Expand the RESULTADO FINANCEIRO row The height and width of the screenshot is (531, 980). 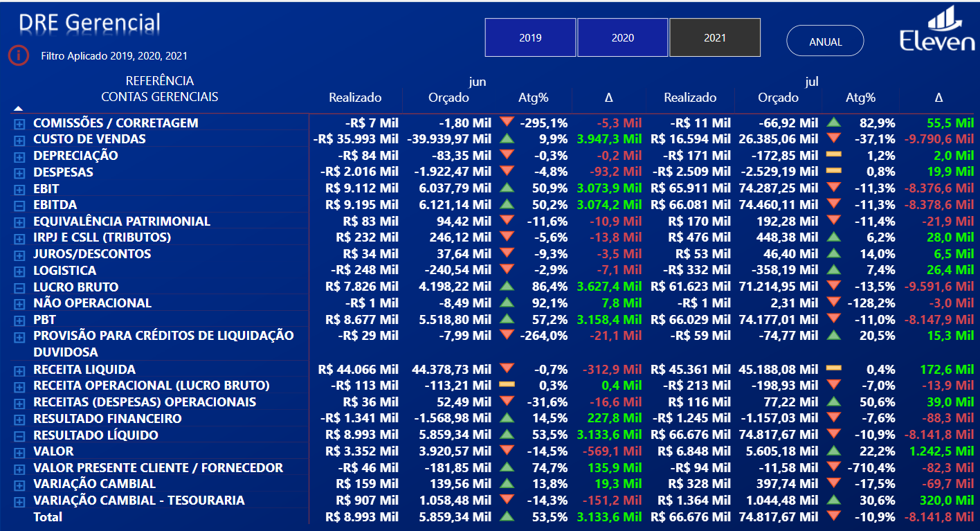(x=19, y=419)
